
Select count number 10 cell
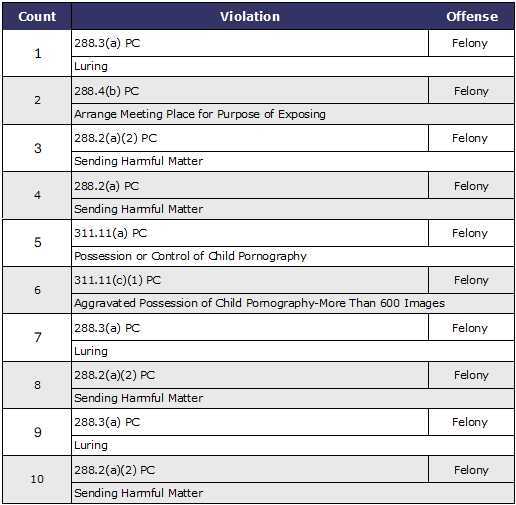click(x=37, y=479)
